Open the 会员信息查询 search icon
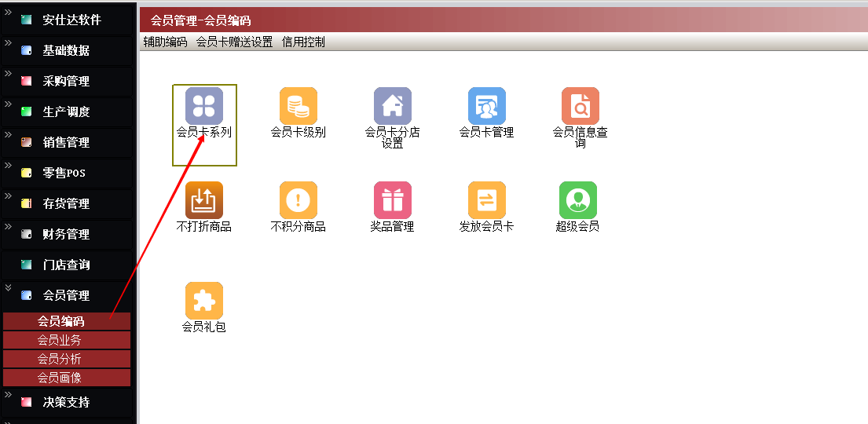This screenshot has height=424, width=868. [580, 106]
